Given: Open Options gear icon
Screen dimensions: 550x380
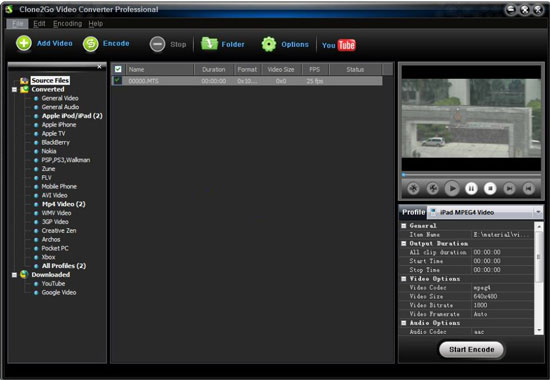Looking at the screenshot, I should click(269, 44).
